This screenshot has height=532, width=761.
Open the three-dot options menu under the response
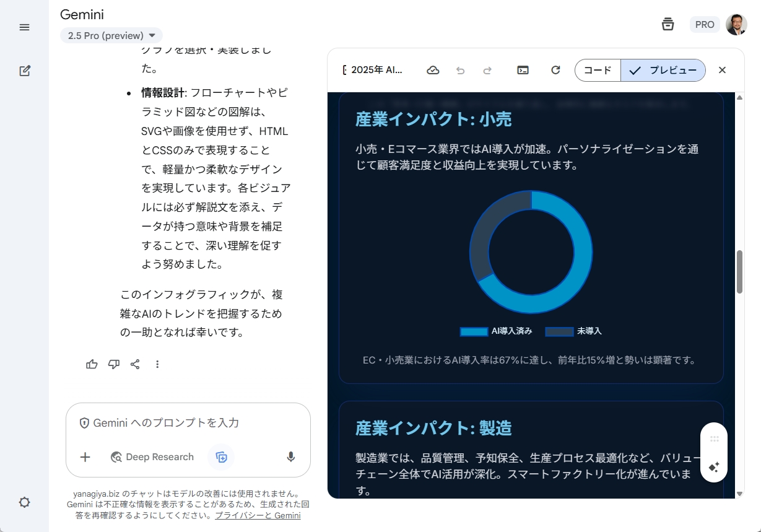tap(157, 364)
